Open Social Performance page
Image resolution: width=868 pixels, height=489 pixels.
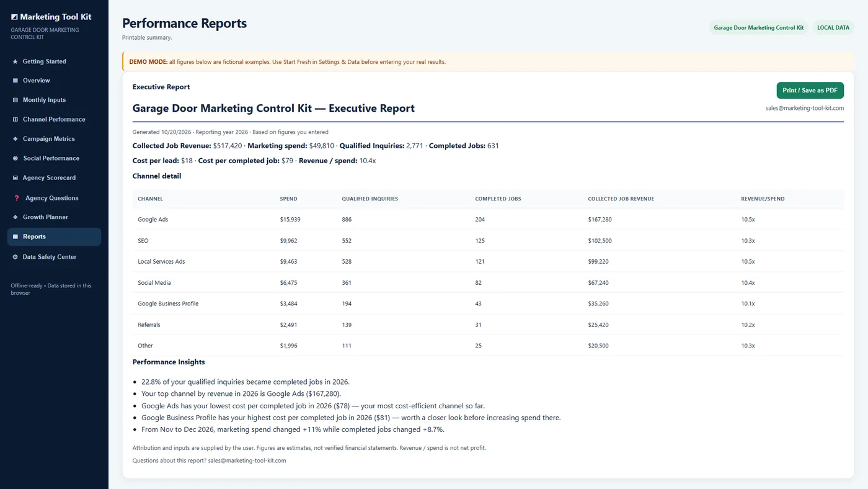pyautogui.click(x=54, y=158)
